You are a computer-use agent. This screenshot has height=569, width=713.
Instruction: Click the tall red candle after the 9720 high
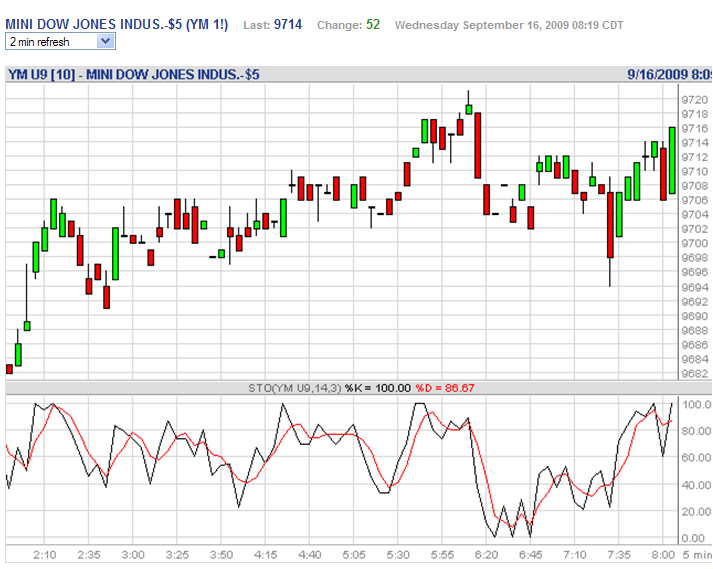pyautogui.click(x=477, y=145)
